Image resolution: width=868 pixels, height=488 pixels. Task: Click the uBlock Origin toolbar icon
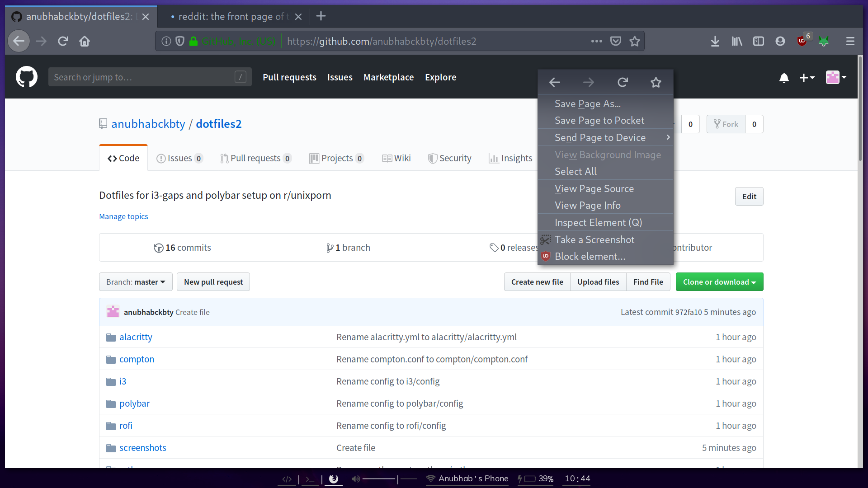coord(802,41)
